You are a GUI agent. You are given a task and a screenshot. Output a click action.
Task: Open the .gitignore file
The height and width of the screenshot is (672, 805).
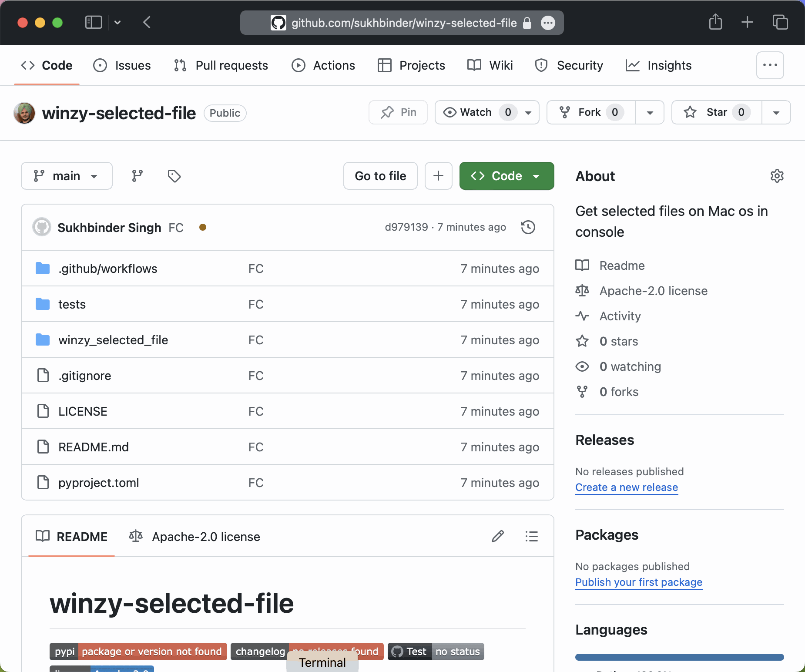[84, 376]
